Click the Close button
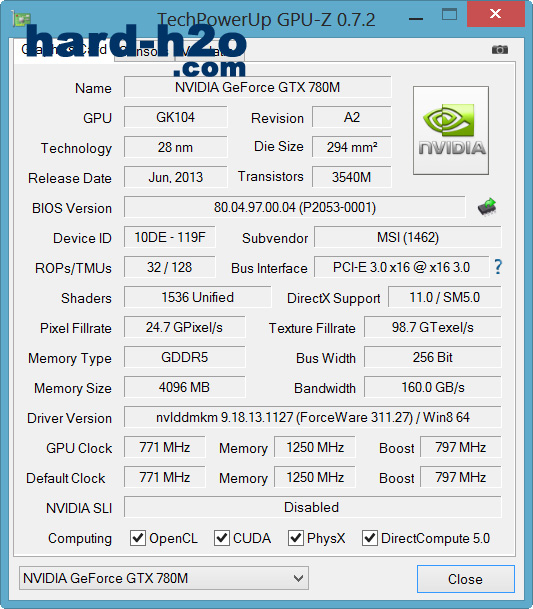 (x=465, y=579)
